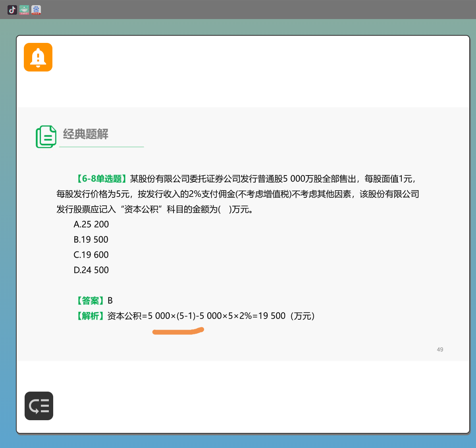
Task: Choose answer option C.19 600
Action: [x=91, y=255]
